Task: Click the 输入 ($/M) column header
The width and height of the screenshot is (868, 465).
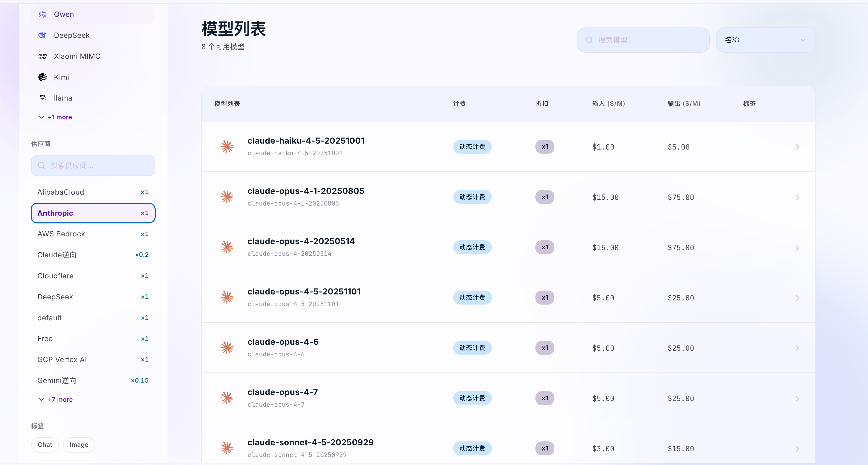Action: click(609, 104)
